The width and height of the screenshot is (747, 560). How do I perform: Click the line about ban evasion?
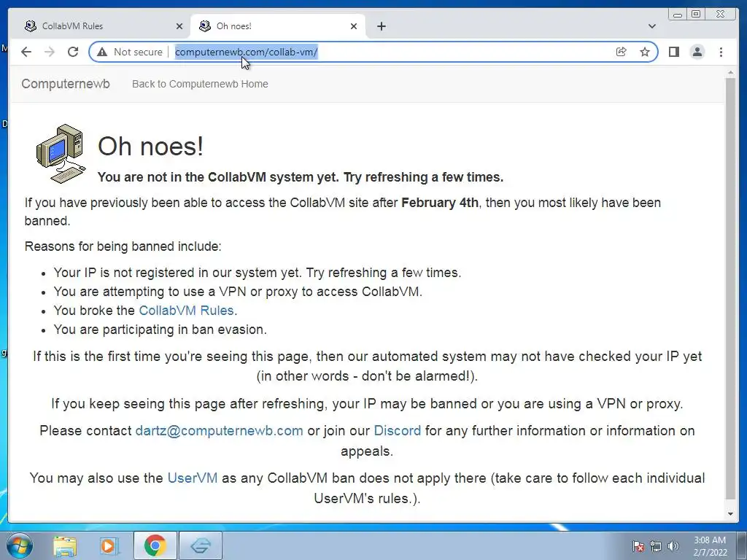pyautogui.click(x=160, y=330)
